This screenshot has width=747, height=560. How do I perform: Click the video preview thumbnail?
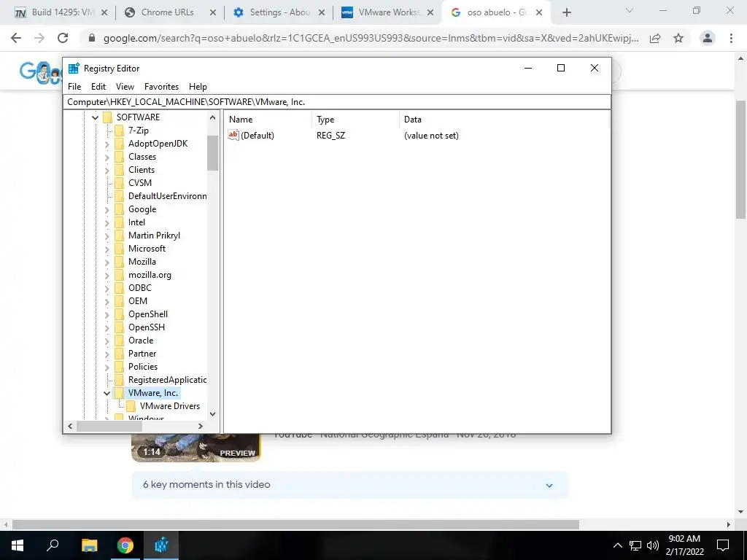196,448
